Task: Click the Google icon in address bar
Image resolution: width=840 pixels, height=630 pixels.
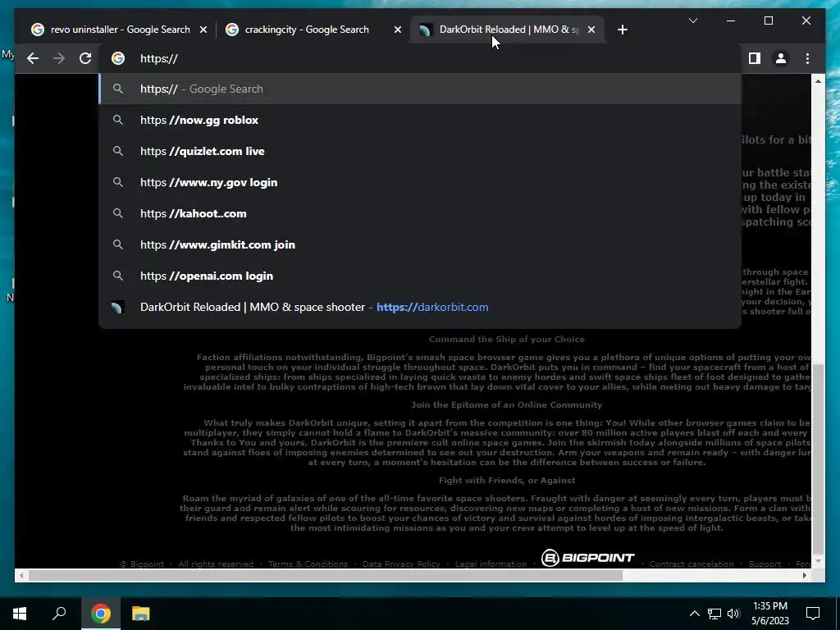Action: coord(118,58)
